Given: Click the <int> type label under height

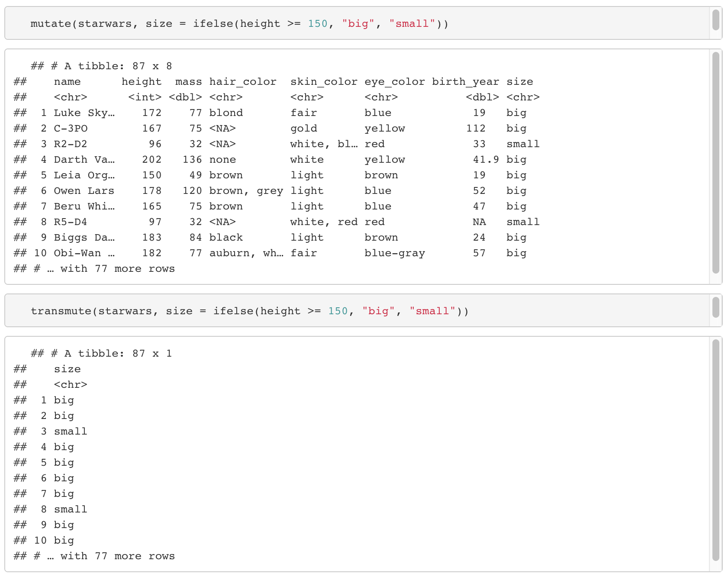Looking at the screenshot, I should 145,97.
